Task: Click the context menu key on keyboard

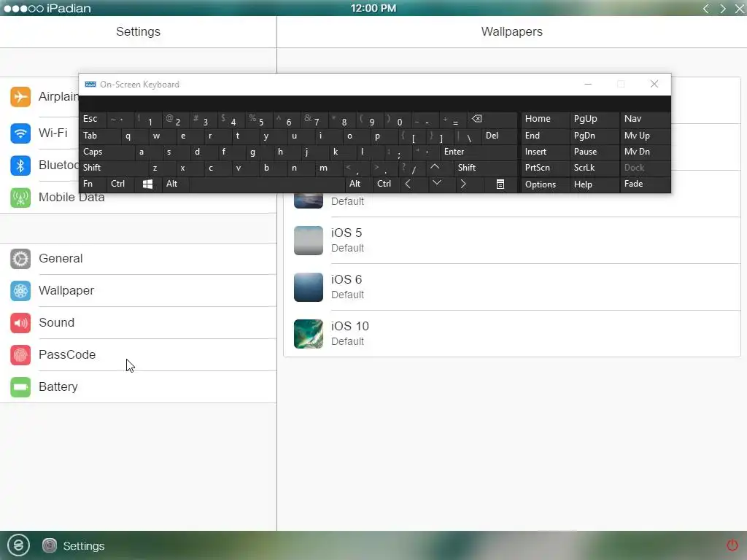Action: 500,184
